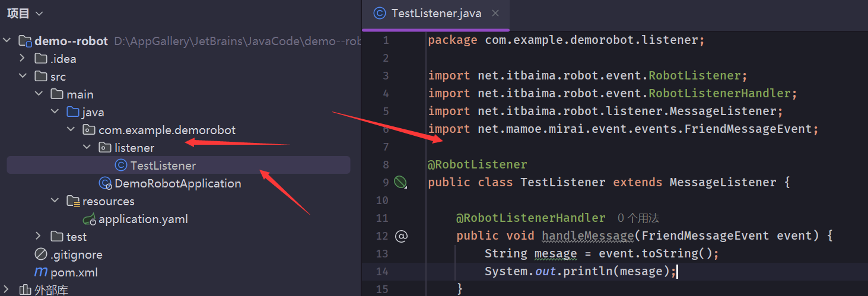868x296 pixels.
Task: Click the @ gutter icon on line 12
Action: [x=401, y=236]
